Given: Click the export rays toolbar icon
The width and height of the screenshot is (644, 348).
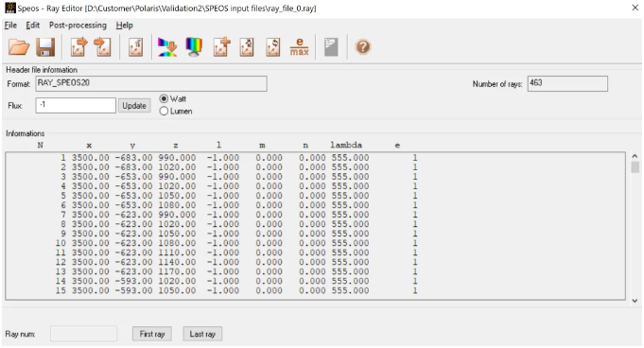Looking at the screenshot, I should click(79, 47).
